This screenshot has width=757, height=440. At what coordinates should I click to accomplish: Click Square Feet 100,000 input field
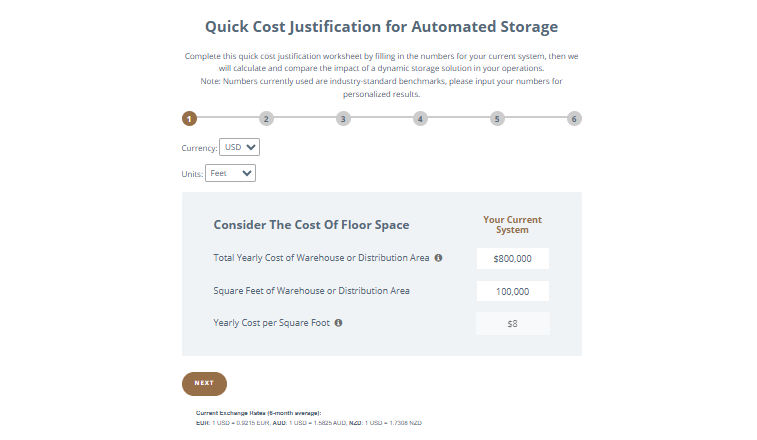512,291
